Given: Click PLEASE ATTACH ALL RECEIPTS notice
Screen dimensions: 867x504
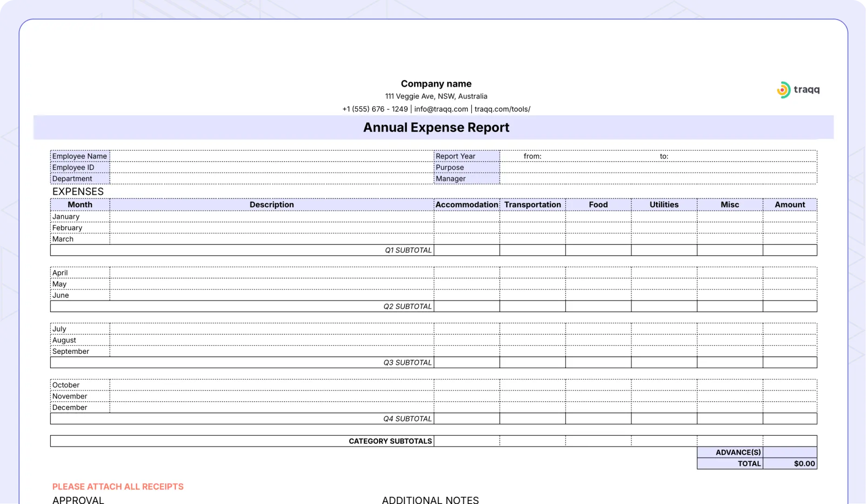Looking at the screenshot, I should pyautogui.click(x=118, y=487).
